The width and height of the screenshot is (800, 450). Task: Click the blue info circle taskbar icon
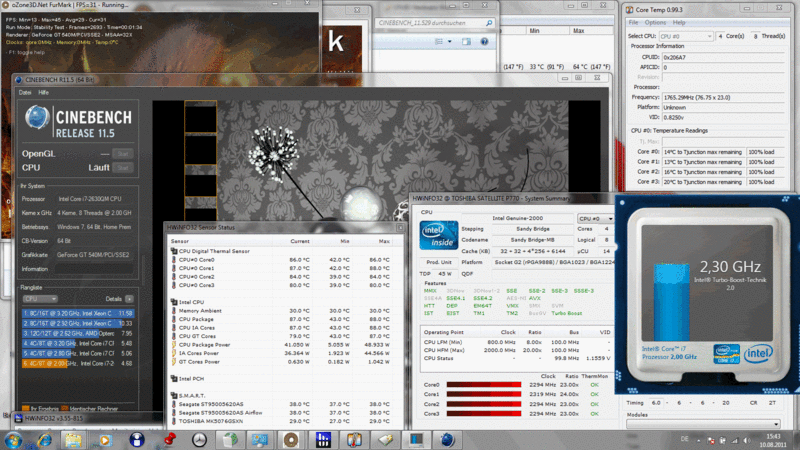[x=137, y=440]
